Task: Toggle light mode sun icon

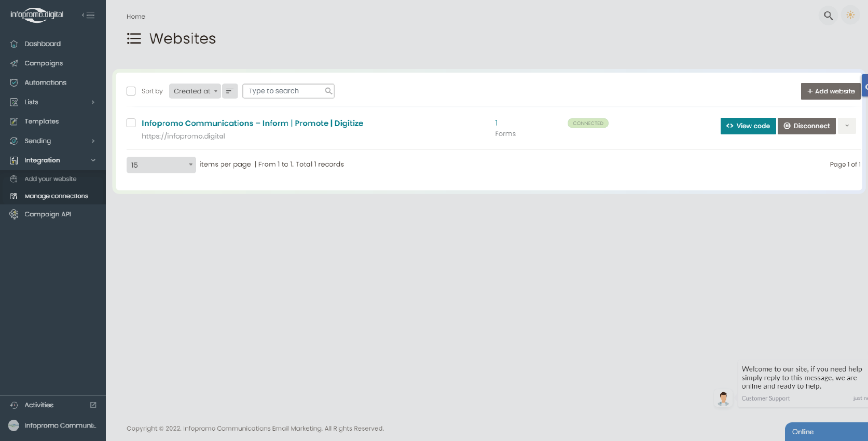Action: click(850, 15)
